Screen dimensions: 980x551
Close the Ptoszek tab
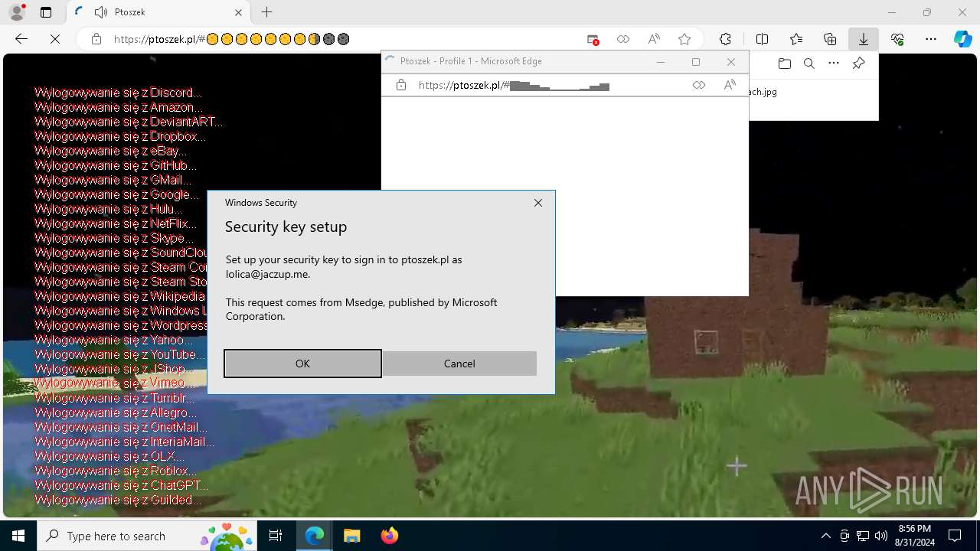[238, 12]
